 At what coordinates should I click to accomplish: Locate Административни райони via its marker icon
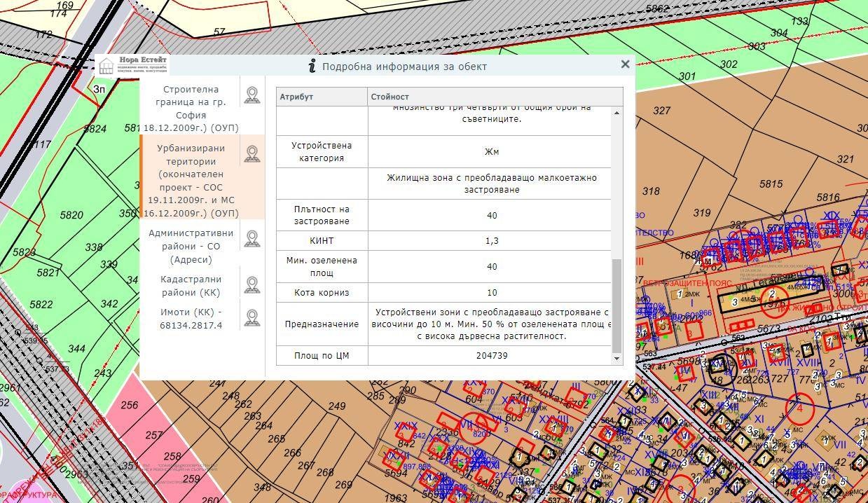click(x=252, y=239)
